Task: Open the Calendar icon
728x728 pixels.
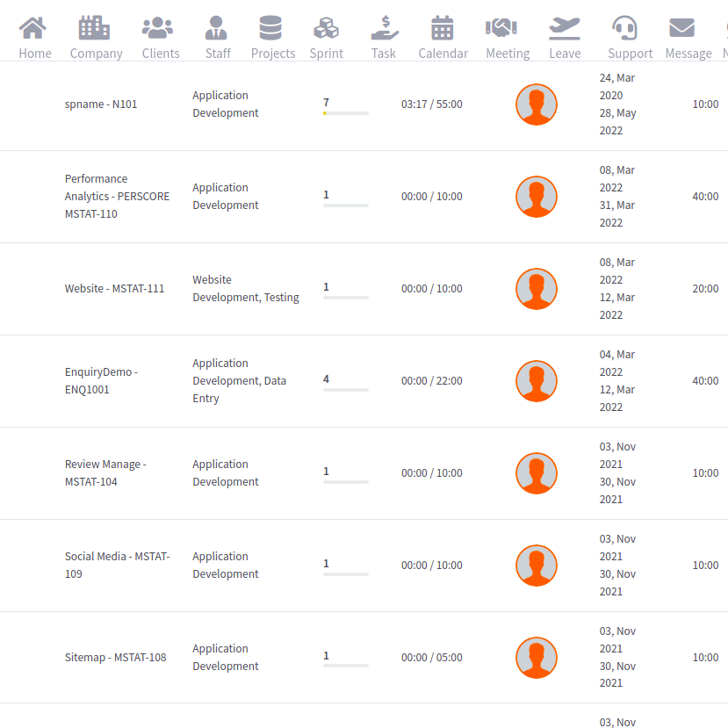Action: (443, 29)
